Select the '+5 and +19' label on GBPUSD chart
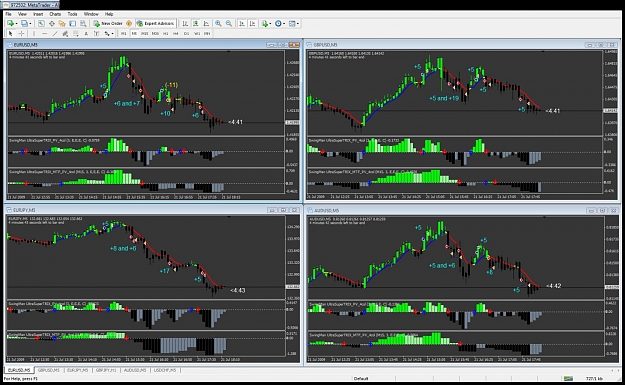The height and width of the screenshot is (385, 625). point(444,98)
